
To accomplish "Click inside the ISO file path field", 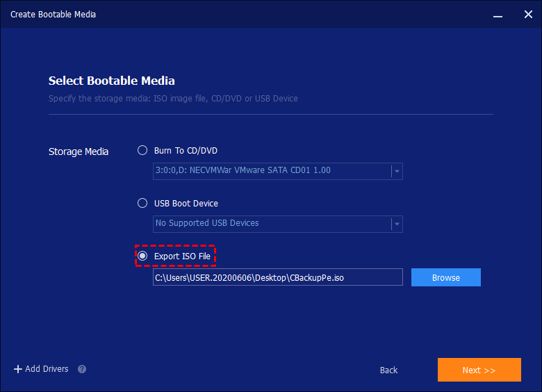I will pos(277,277).
